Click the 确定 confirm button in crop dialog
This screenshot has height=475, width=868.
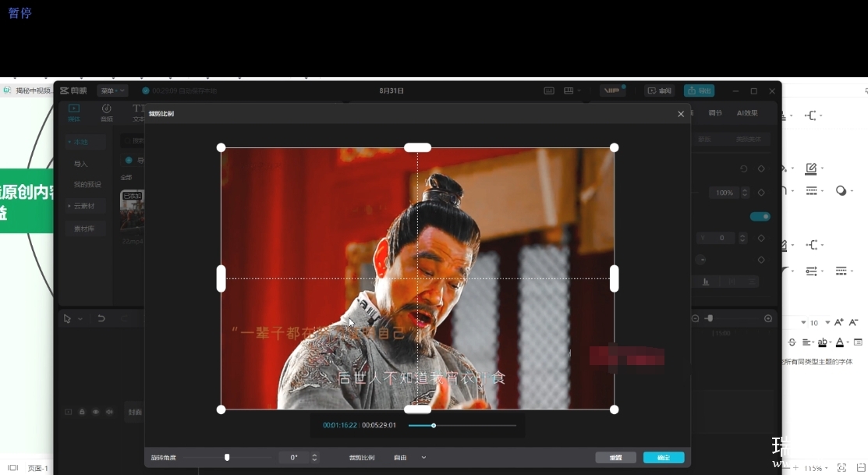[663, 457]
